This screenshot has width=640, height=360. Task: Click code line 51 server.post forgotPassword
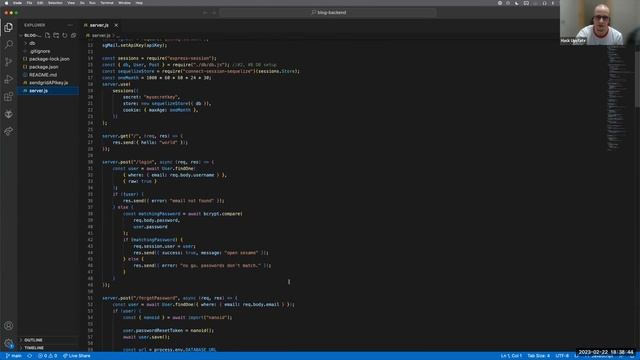click(x=170, y=298)
